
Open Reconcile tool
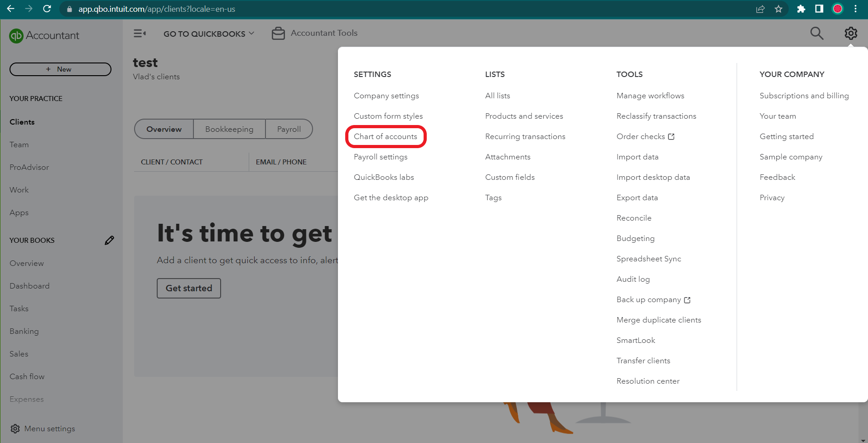click(x=634, y=218)
